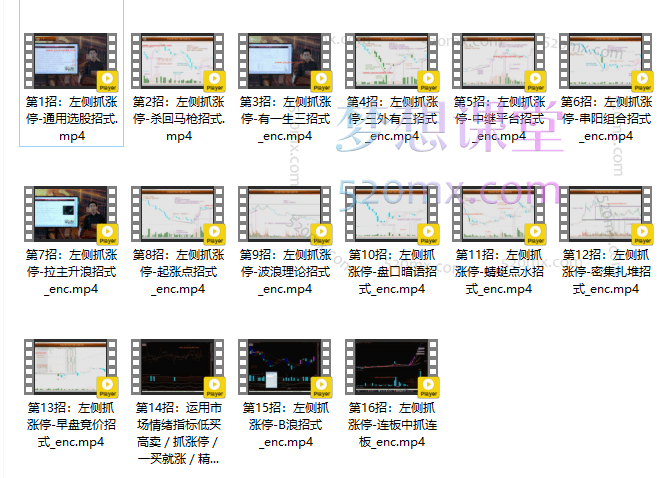This screenshot has height=478, width=661.
Task: Select the 第3招 有一生三招式 video icon
Action: point(285,61)
